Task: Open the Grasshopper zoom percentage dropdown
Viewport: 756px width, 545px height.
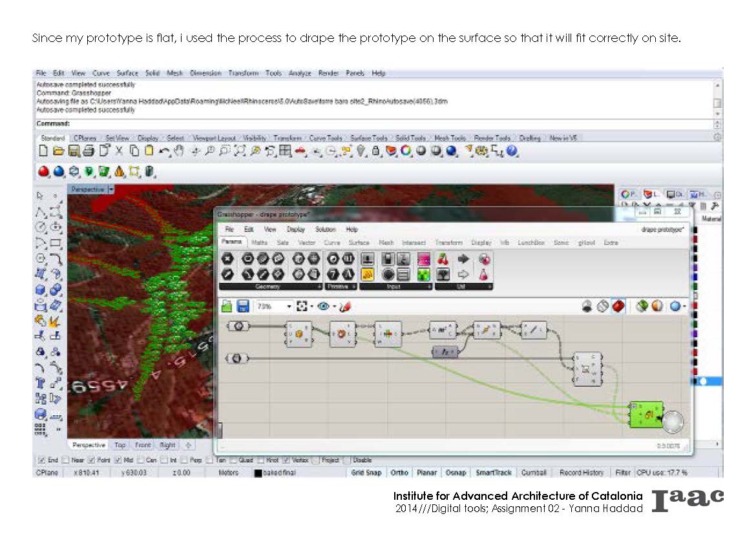Action: click(x=289, y=306)
